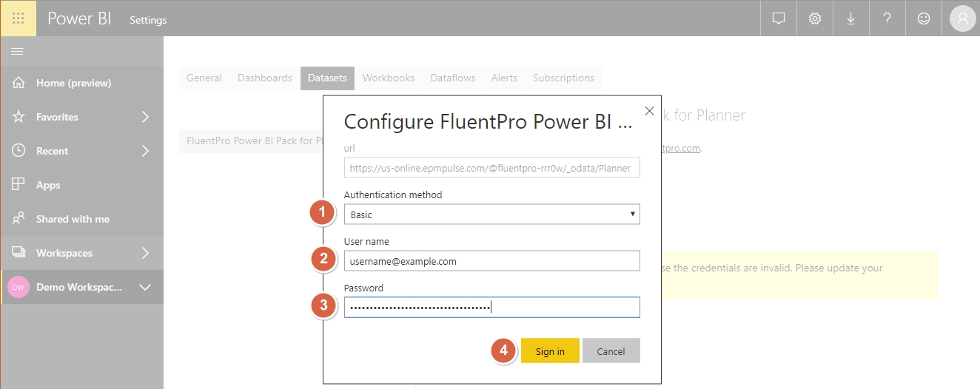Click the Power BI logo text
This screenshot has width=980, height=389.
click(79, 19)
